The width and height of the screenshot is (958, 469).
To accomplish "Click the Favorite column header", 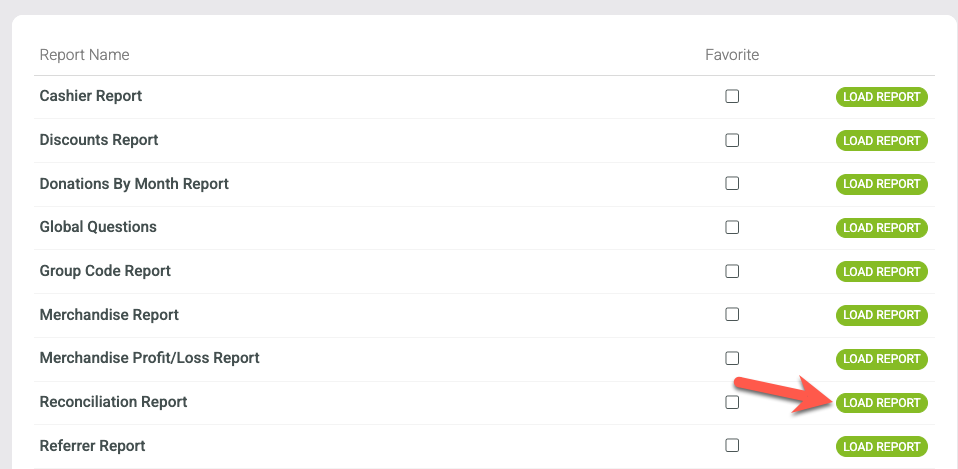I will click(732, 55).
